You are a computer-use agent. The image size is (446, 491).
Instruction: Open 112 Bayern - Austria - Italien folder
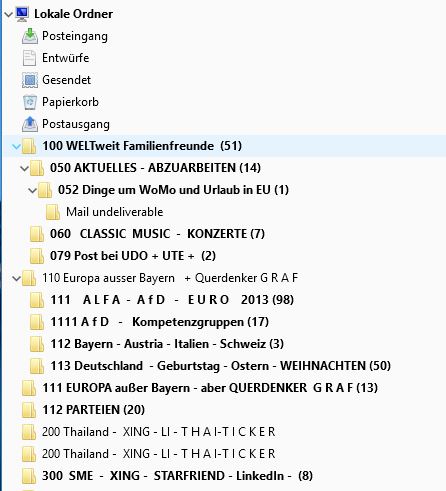pos(167,344)
